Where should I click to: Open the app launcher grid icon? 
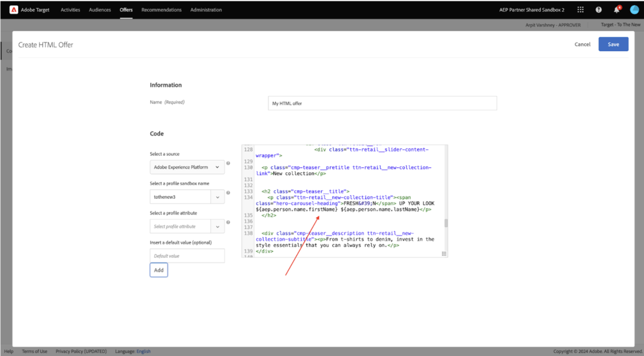point(580,9)
